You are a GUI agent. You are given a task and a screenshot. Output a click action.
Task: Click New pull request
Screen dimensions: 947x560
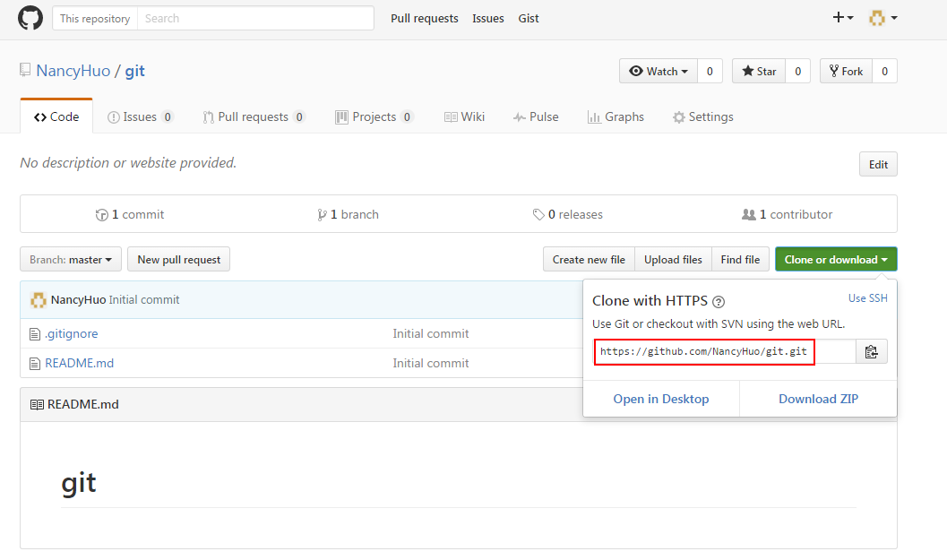coord(179,259)
